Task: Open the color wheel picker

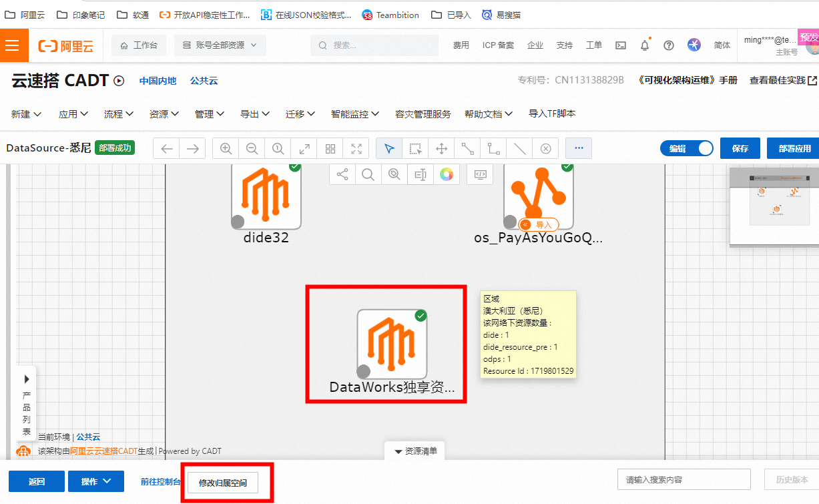Action: coord(446,174)
